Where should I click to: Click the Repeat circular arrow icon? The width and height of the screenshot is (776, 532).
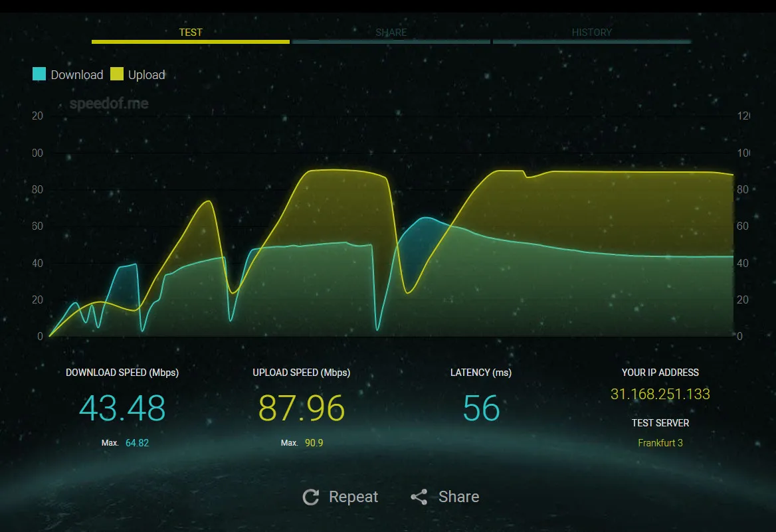coord(311,496)
